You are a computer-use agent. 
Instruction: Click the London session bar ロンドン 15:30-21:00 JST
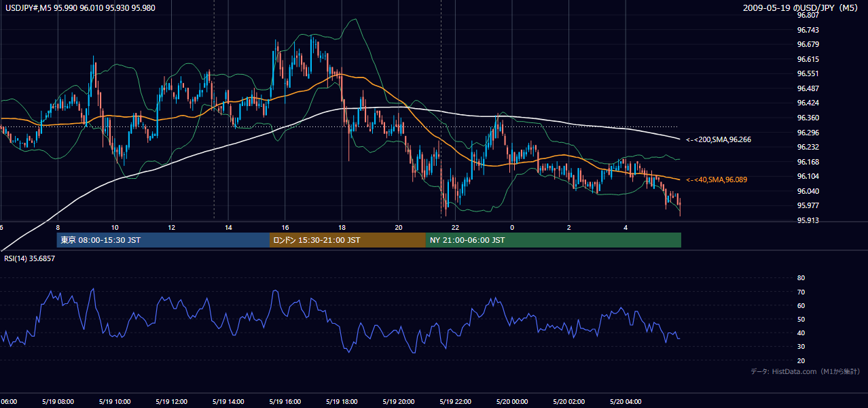(x=348, y=240)
